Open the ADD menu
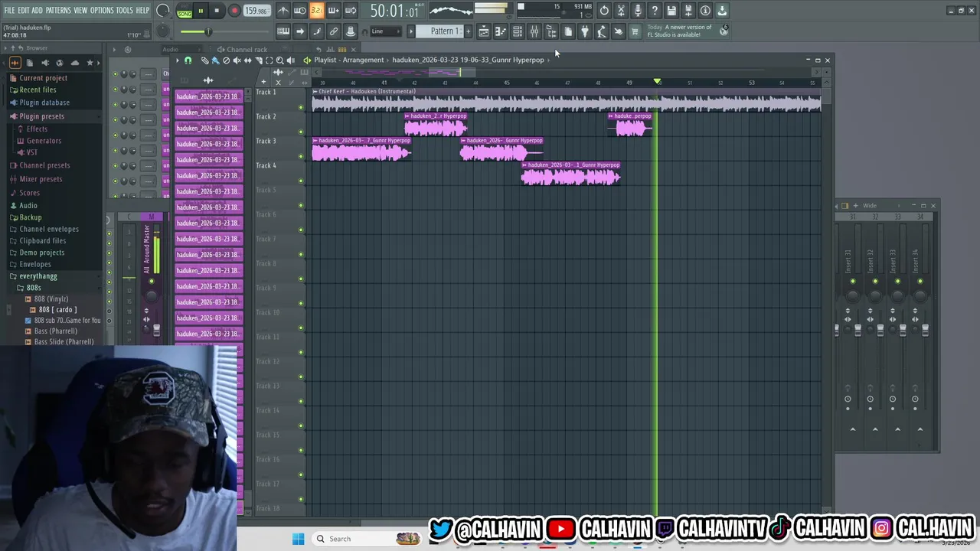Screen dimensions: 980x551 click(37, 10)
